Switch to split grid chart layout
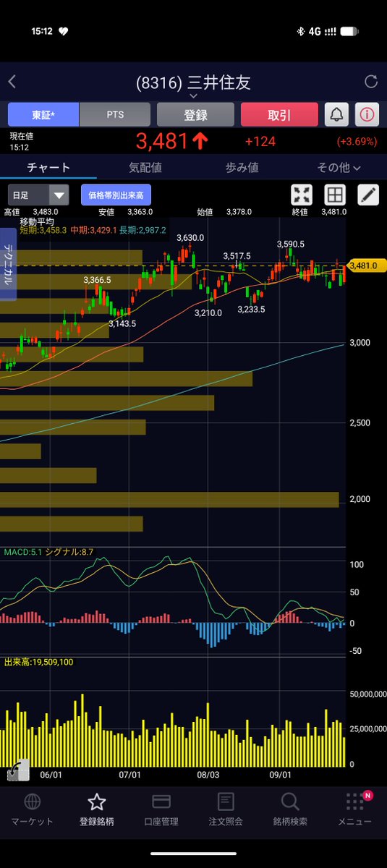 334,194
